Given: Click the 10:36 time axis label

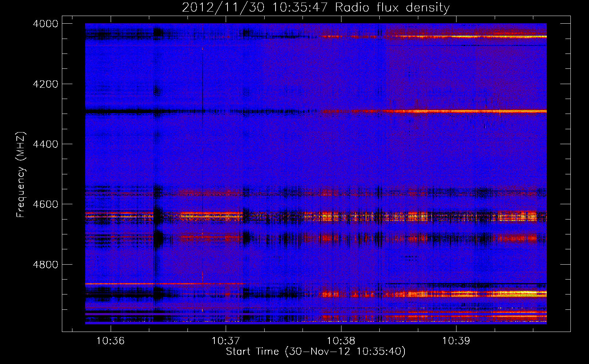Looking at the screenshot, I should pyautogui.click(x=110, y=341).
